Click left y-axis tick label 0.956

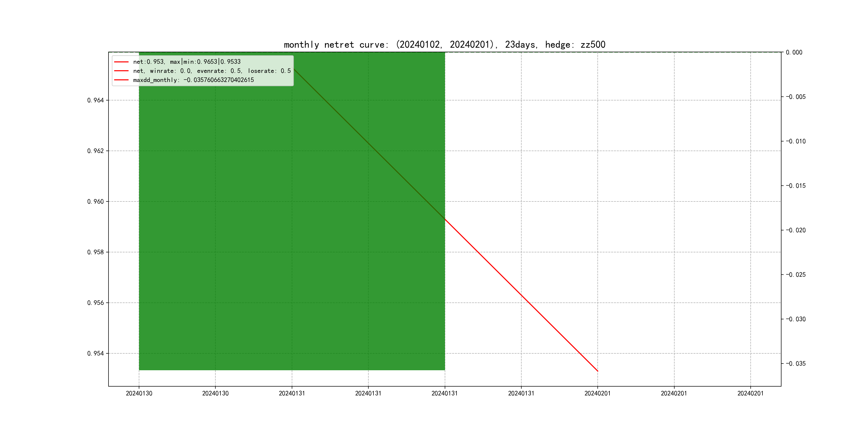pos(95,302)
